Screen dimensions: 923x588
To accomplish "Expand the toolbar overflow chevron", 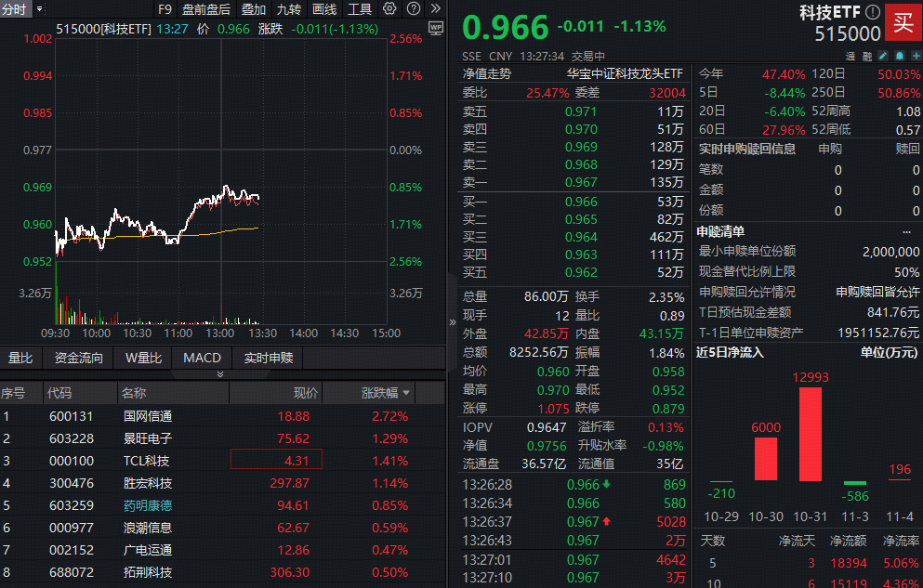I will [x=434, y=9].
